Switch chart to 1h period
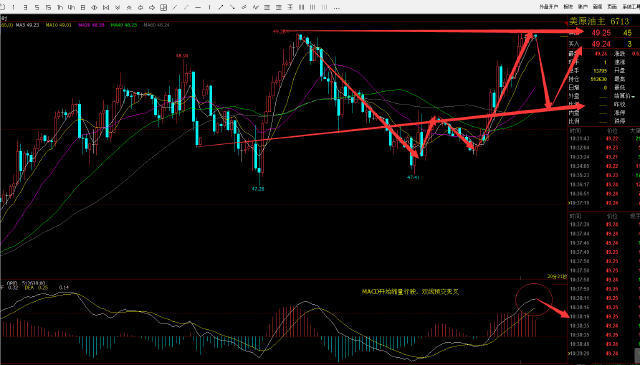640x365 pixels. click(60, 7)
